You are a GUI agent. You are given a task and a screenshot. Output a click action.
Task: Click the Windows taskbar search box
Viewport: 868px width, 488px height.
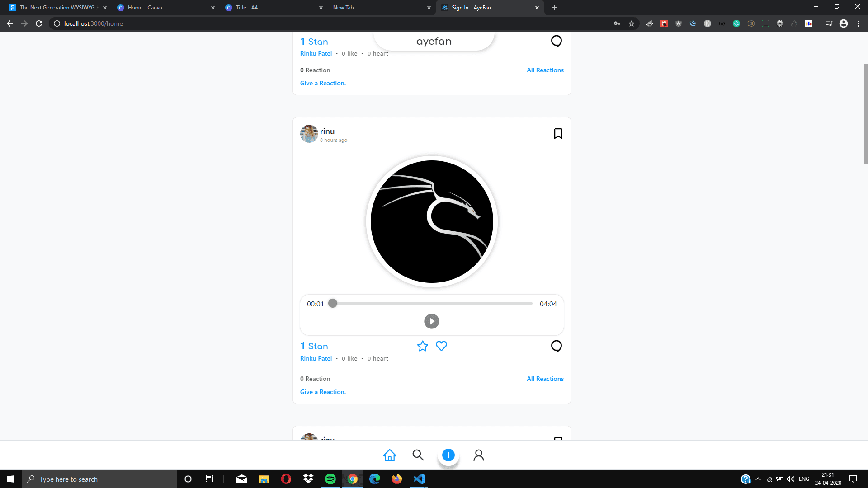point(99,479)
